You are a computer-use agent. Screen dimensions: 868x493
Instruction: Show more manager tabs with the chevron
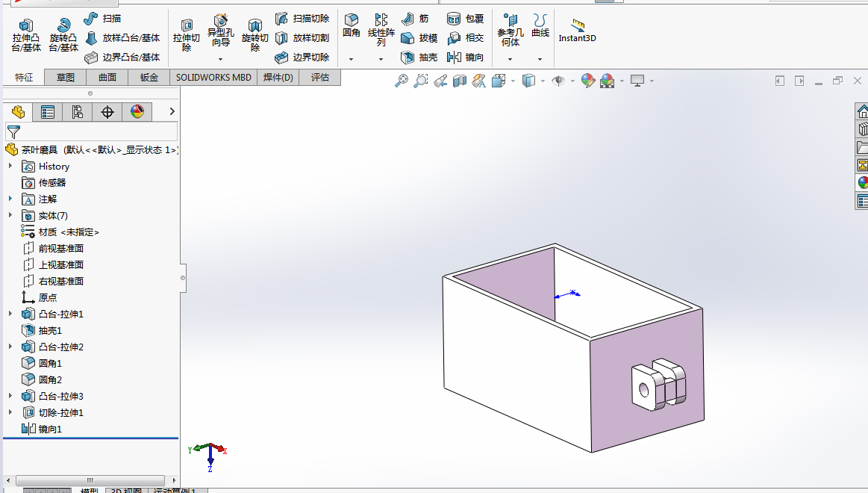172,111
